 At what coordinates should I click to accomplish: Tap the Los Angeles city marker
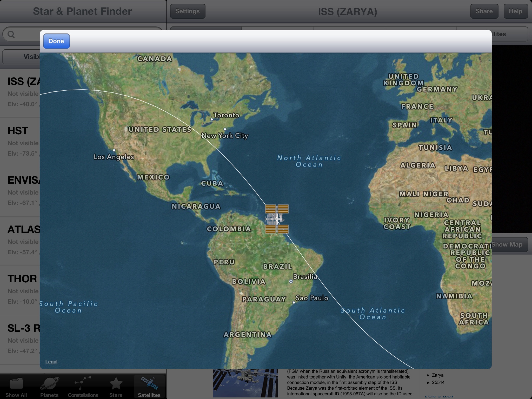(114, 150)
